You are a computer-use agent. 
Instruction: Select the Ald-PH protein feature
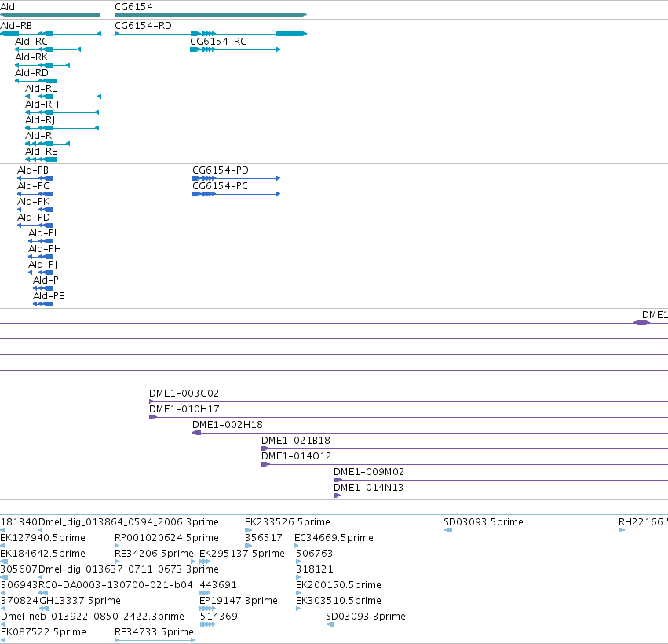coord(41,257)
